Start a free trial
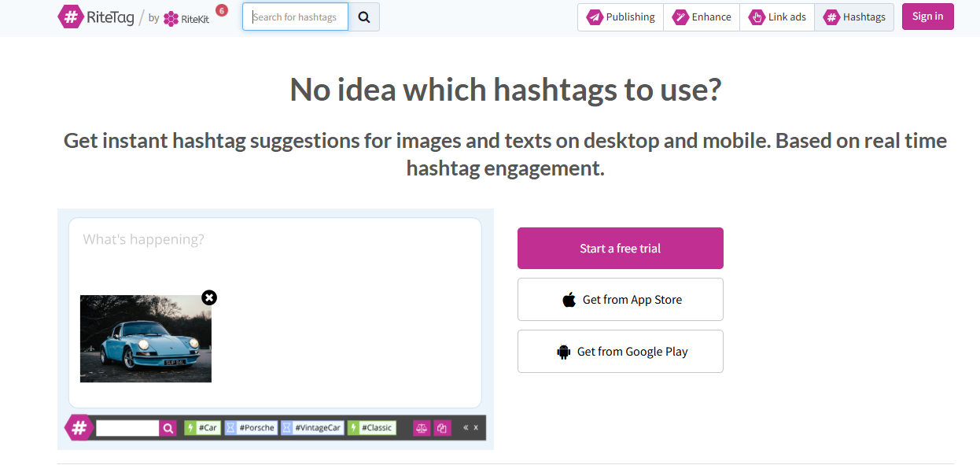 coord(620,249)
